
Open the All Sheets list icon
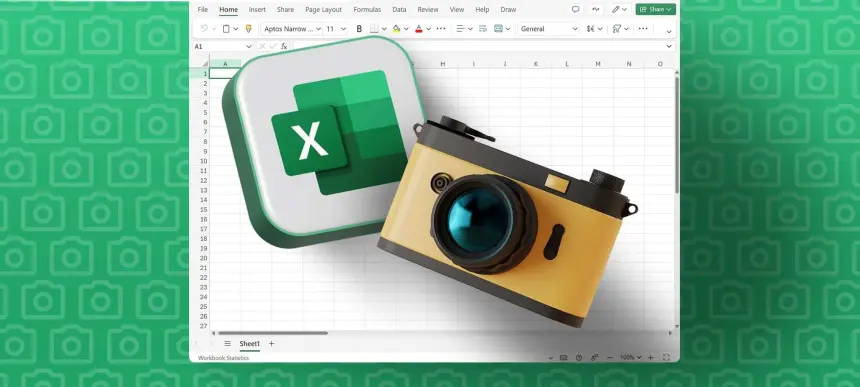click(x=227, y=344)
